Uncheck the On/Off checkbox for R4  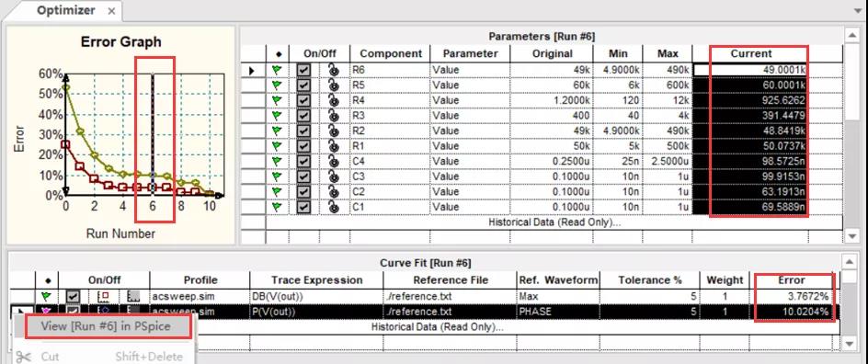(303, 101)
